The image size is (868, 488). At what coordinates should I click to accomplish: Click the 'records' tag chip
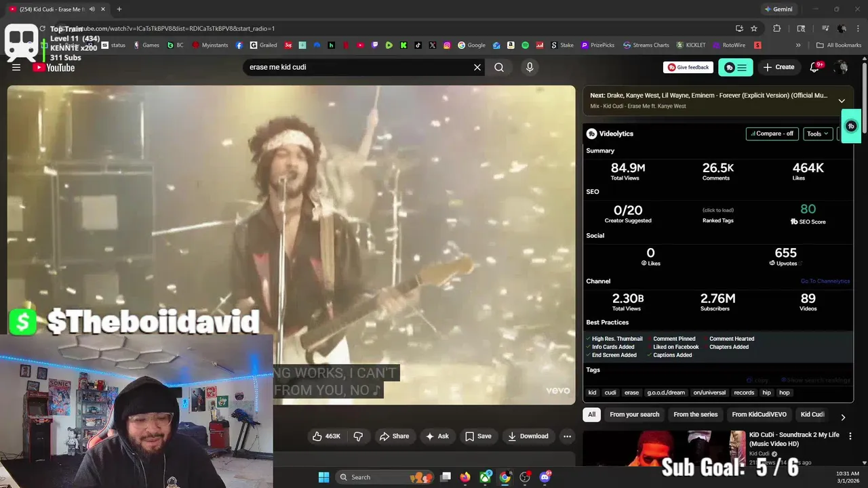[744, 392]
